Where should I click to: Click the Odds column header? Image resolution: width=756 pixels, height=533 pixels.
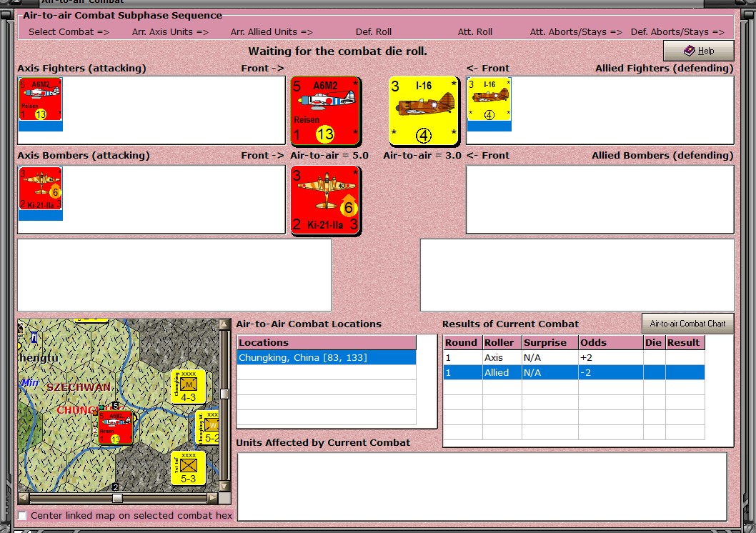(x=610, y=343)
